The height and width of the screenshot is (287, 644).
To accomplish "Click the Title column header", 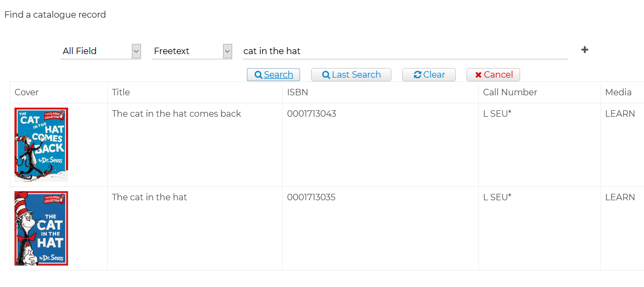I will point(121,92).
